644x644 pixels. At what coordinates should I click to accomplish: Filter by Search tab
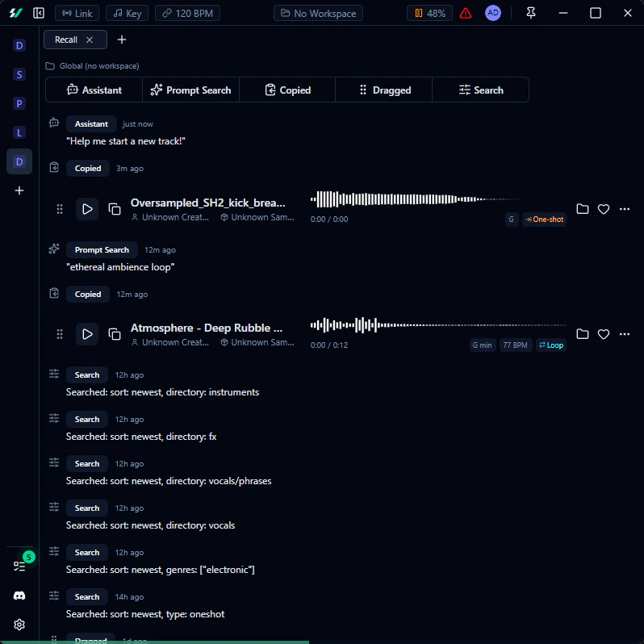(480, 90)
